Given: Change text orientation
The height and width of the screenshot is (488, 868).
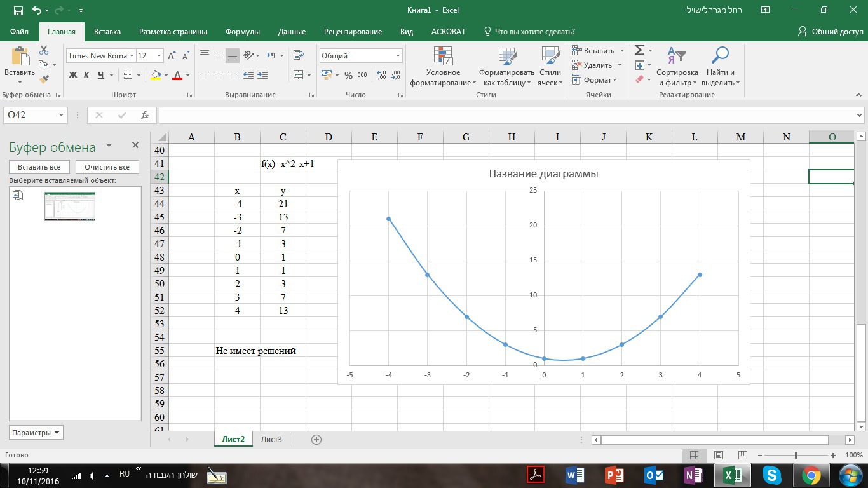Looking at the screenshot, I should click(248, 55).
